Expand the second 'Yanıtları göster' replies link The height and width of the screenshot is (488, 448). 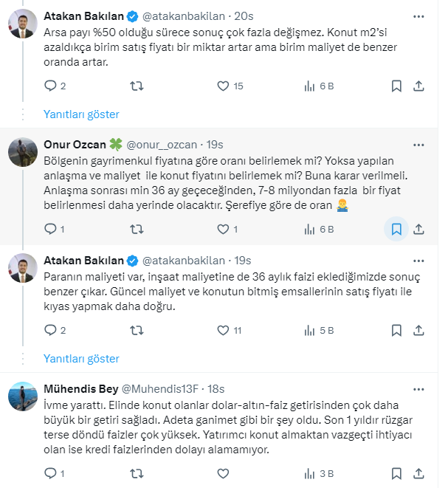81,359
